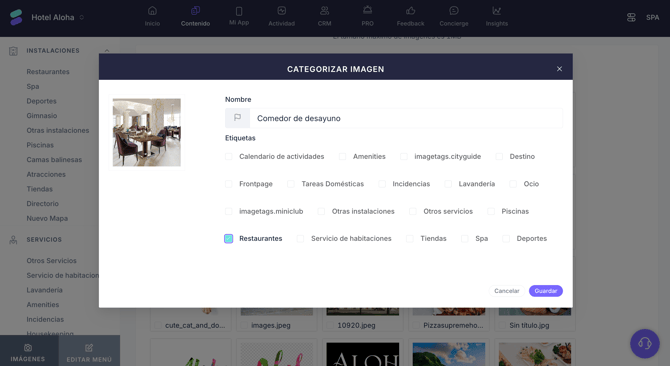The height and width of the screenshot is (366, 670).
Task: Collapse the Instalaciones sidebar section
Action: [107, 51]
